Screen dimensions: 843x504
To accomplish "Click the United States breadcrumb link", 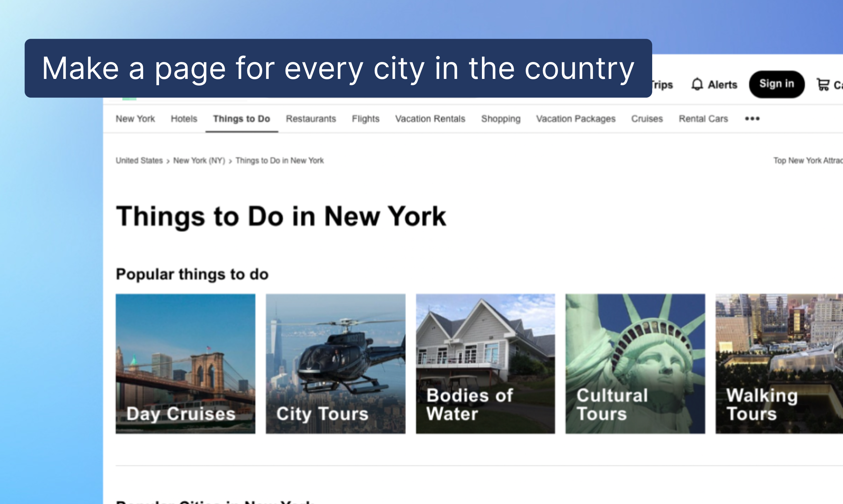I will pyautogui.click(x=139, y=160).
